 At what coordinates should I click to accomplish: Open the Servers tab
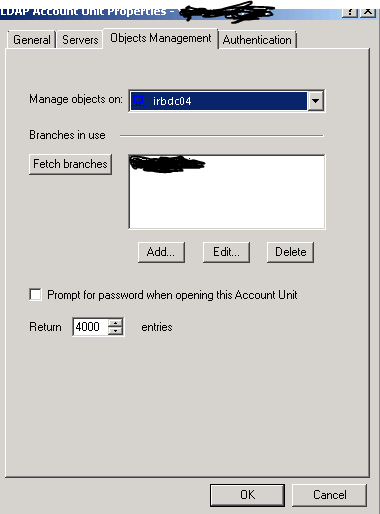(x=80, y=40)
